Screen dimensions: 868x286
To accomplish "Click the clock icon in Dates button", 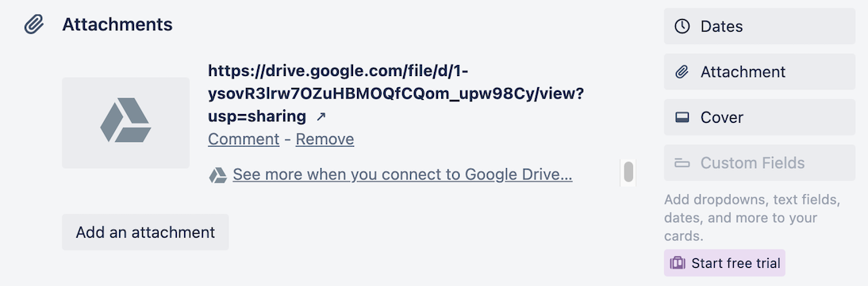I will 682,27.
